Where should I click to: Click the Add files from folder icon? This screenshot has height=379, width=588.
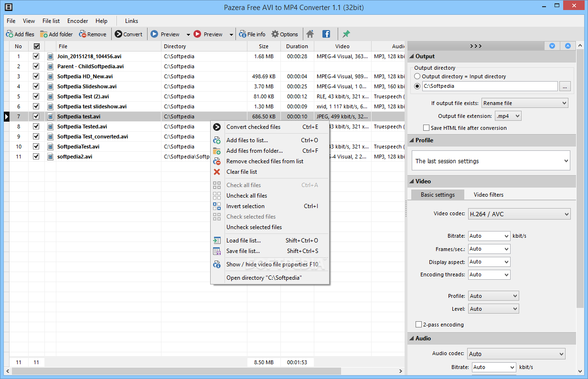tap(217, 151)
